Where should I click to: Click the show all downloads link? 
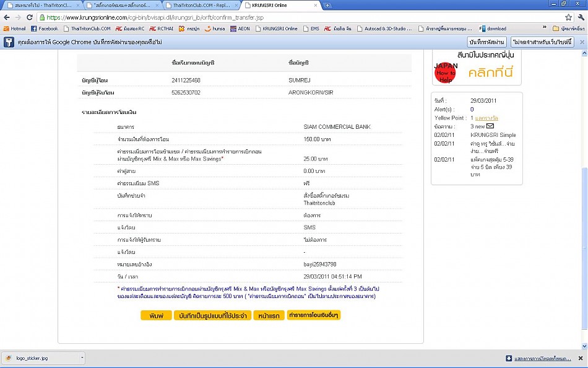tap(543, 359)
